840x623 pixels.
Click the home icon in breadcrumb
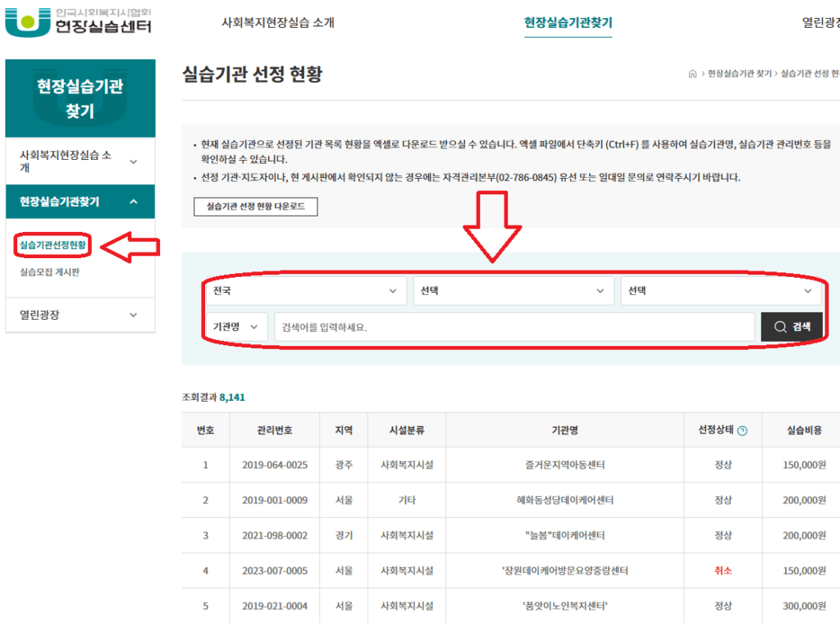[692, 74]
